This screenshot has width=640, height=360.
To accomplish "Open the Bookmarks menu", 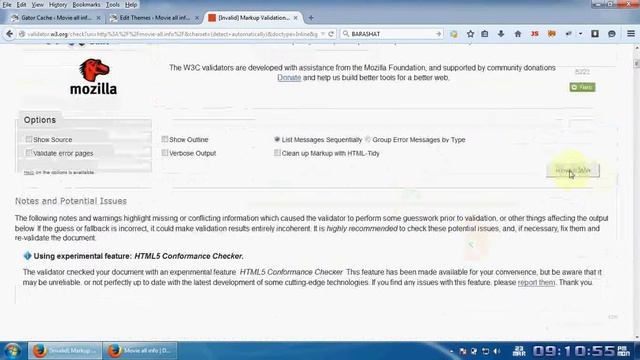I will pyautogui.click(x=86, y=4).
